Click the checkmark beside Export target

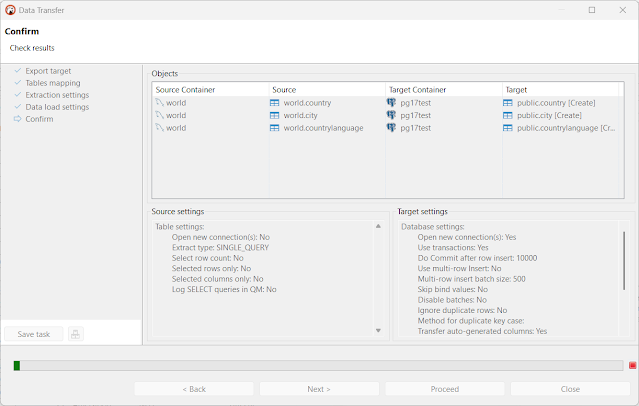coord(18,71)
